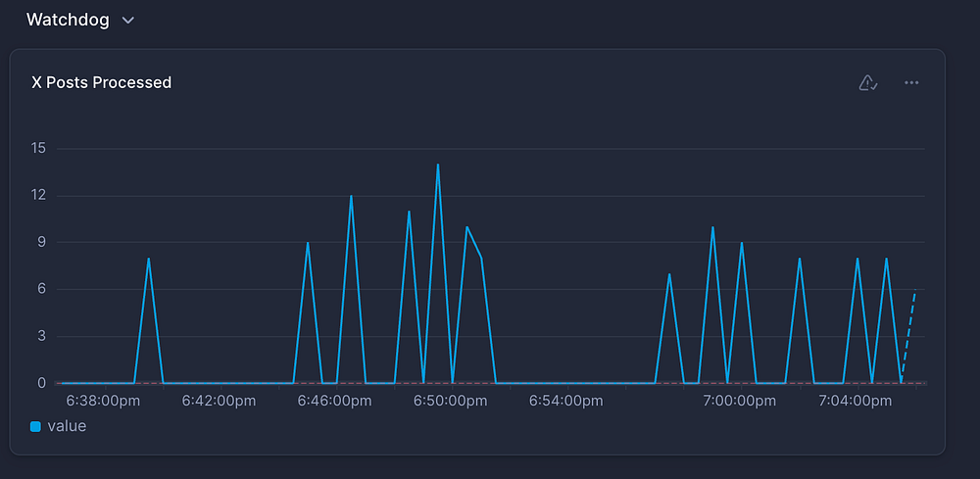Click the X Posts Processed panel title
The image size is (980, 479).
[101, 82]
